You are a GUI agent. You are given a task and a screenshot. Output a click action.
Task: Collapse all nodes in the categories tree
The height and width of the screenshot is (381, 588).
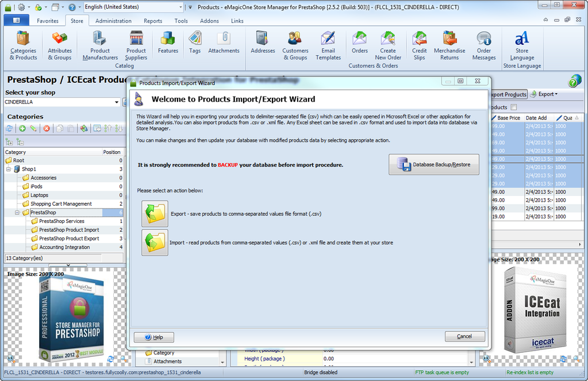[20, 142]
